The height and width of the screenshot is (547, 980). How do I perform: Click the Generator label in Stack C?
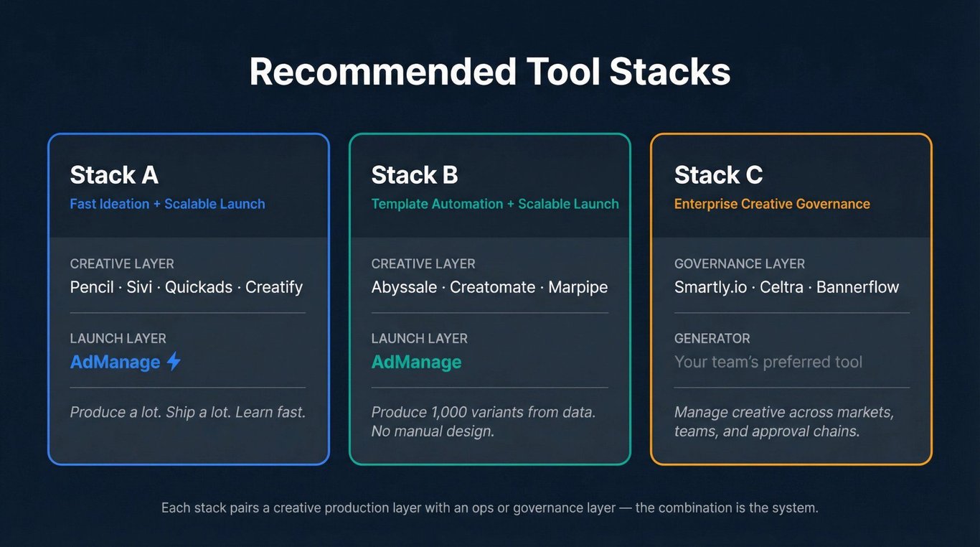point(712,338)
